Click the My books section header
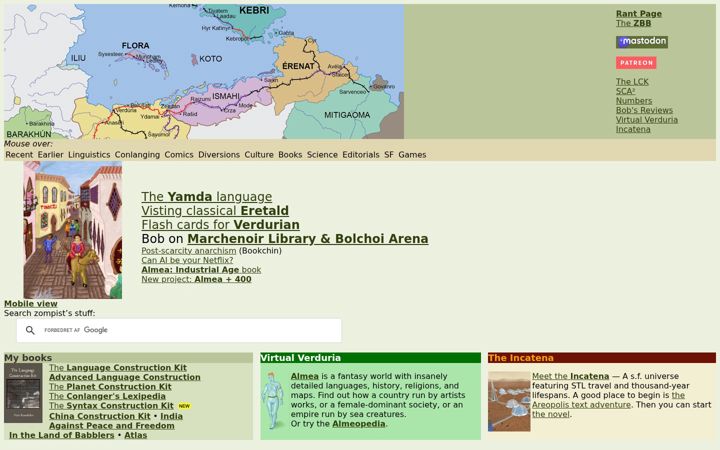Image resolution: width=720 pixels, height=450 pixels. (x=129, y=358)
